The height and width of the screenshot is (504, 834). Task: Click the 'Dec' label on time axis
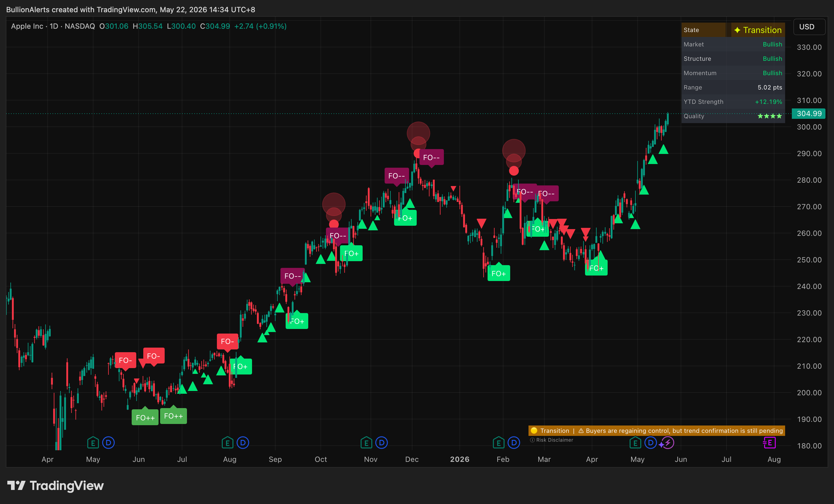(x=412, y=459)
